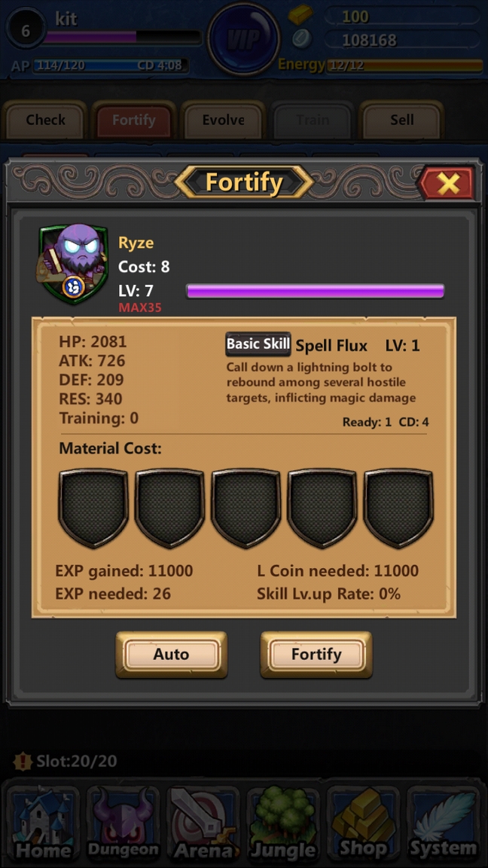Tap the blue VIP orb

click(244, 39)
